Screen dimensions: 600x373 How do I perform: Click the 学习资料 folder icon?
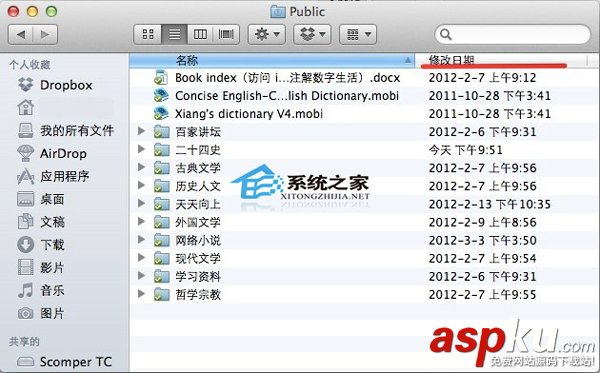161,276
